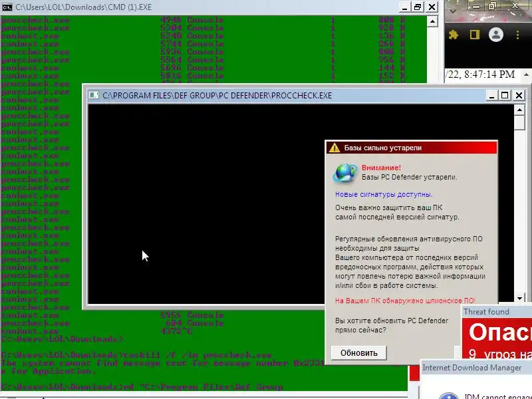532x399 pixels.
Task: Click the PROCCHECK.EXE title bar icon
Action: coord(93,95)
